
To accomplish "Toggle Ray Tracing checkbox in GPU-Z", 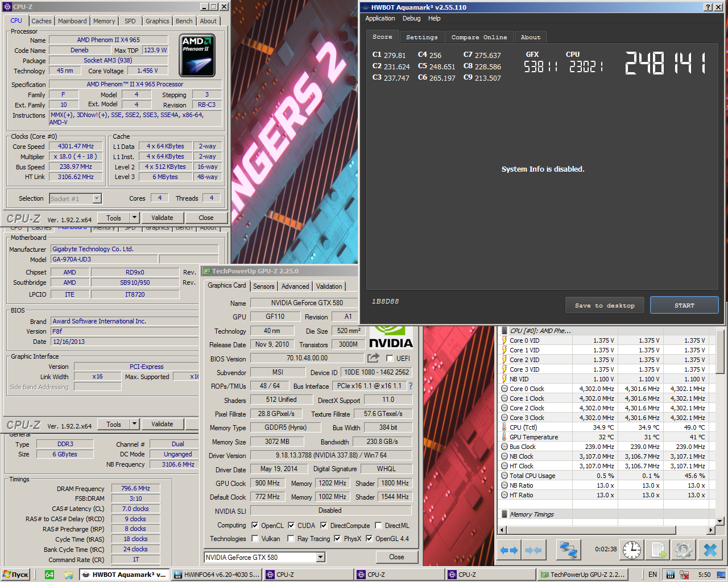I will (x=291, y=539).
